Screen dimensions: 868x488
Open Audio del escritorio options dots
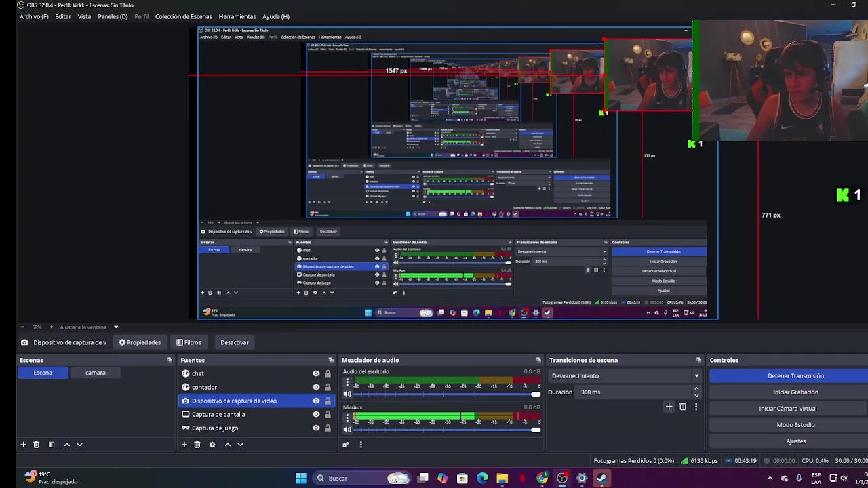347,382
